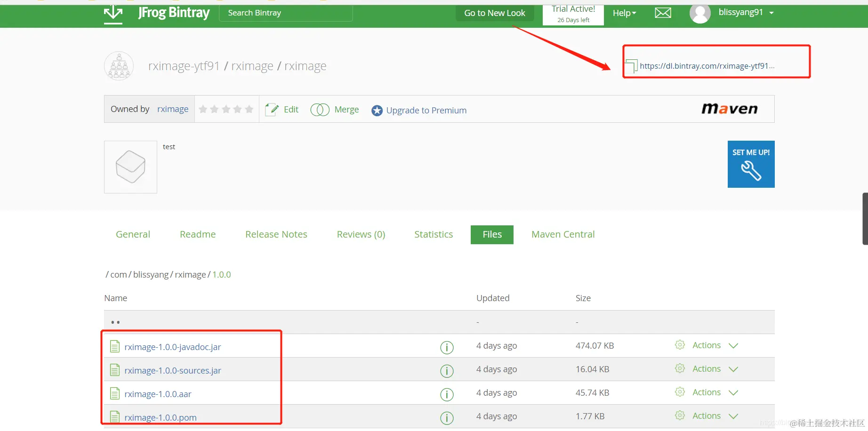Click the 1.0.0 breadcrumb folder
The width and height of the screenshot is (868, 431).
pos(222,275)
